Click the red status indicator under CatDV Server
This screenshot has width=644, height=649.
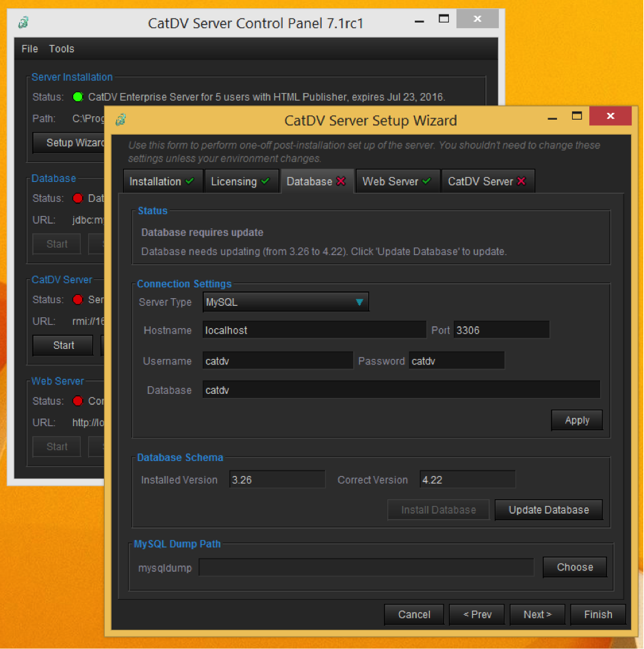pos(78,300)
